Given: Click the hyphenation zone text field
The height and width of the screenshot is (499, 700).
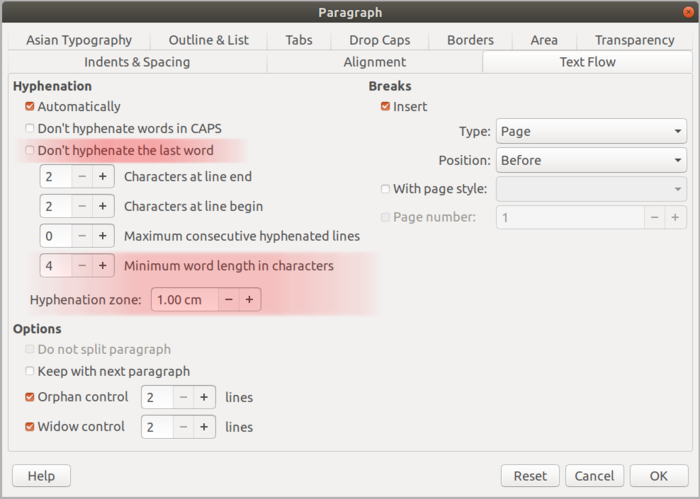Looking at the screenshot, I should point(184,299).
